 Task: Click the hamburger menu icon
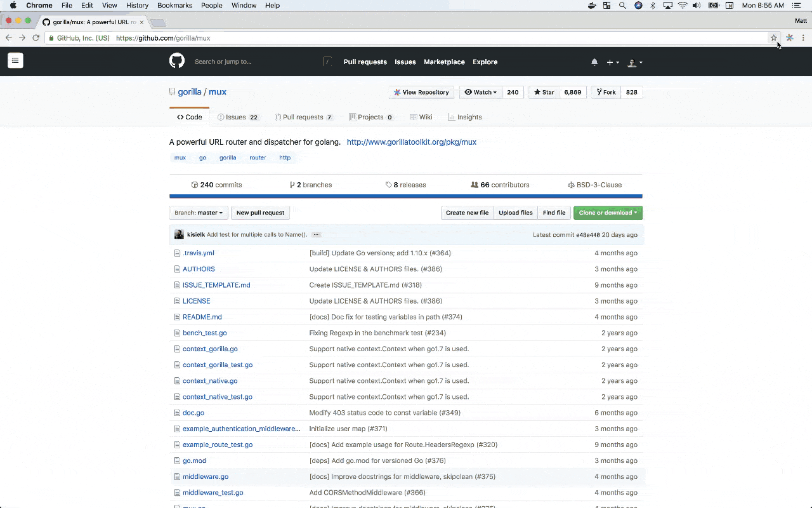tap(15, 60)
